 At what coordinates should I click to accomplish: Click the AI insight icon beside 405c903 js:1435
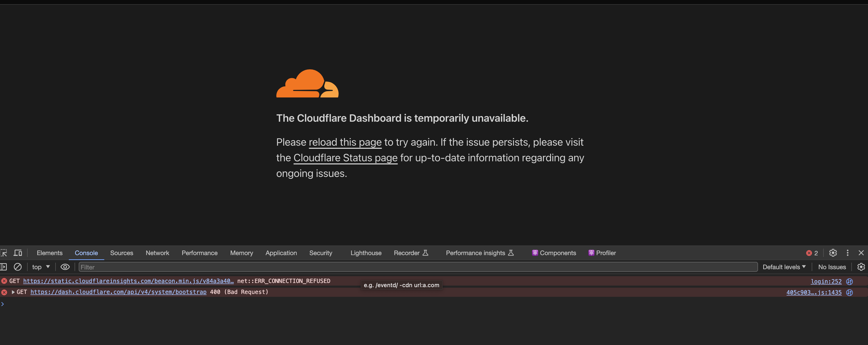coord(849,292)
